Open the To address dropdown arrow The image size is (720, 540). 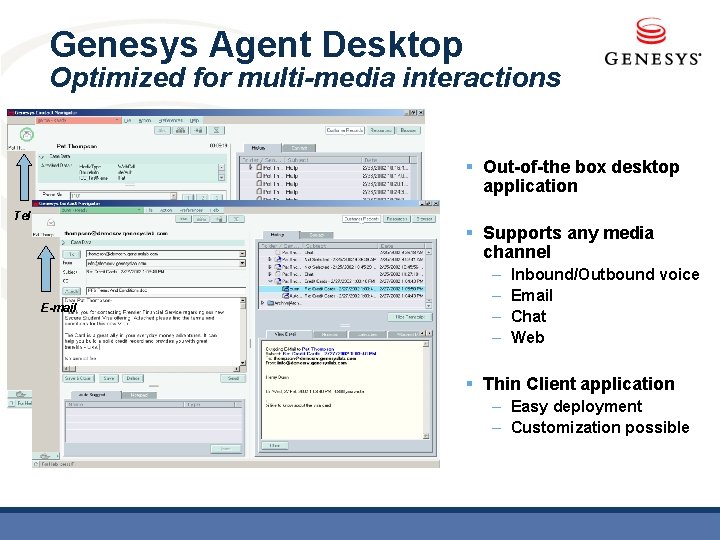click(242, 254)
